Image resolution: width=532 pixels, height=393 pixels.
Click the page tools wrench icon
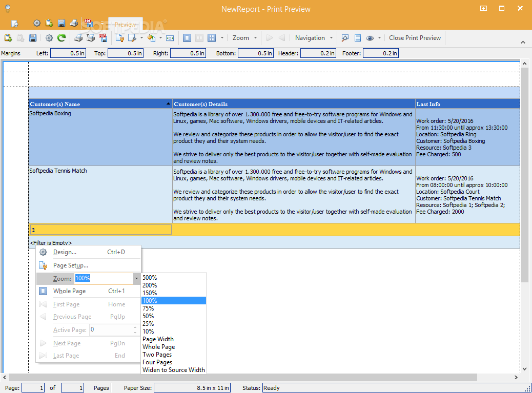click(132, 38)
